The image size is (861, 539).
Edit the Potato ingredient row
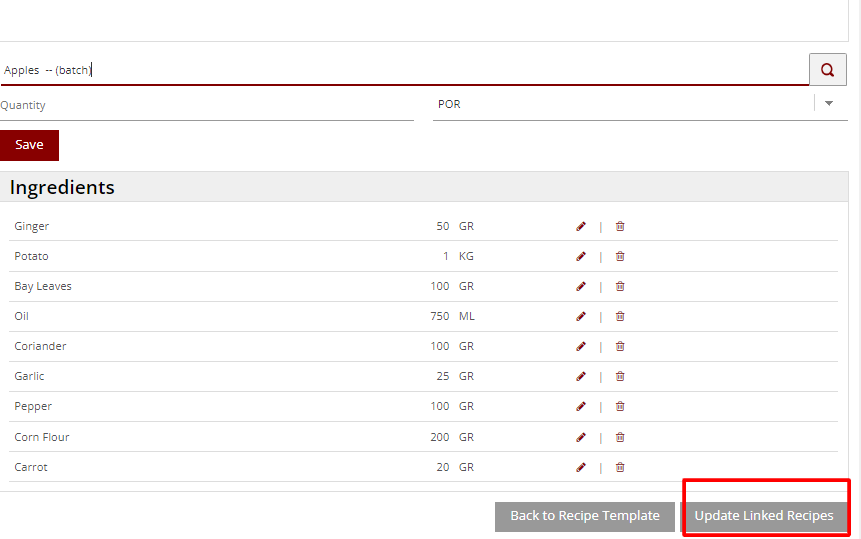click(581, 256)
